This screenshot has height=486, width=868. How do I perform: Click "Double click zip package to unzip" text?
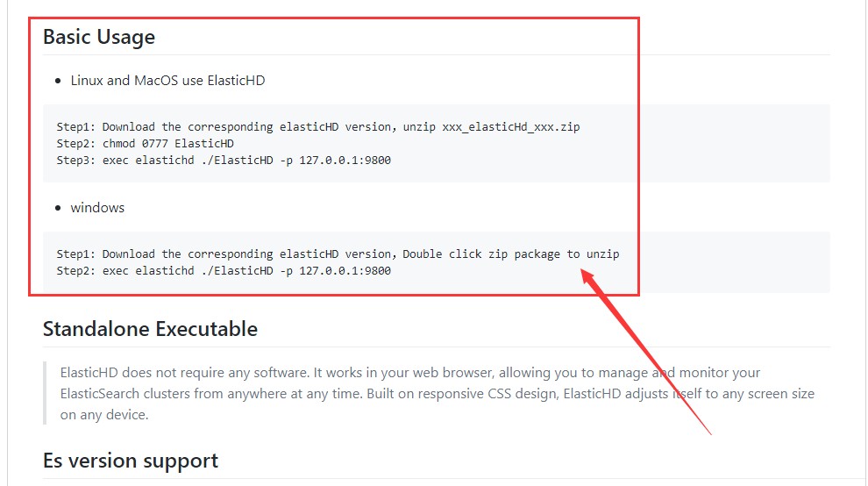click(x=511, y=254)
